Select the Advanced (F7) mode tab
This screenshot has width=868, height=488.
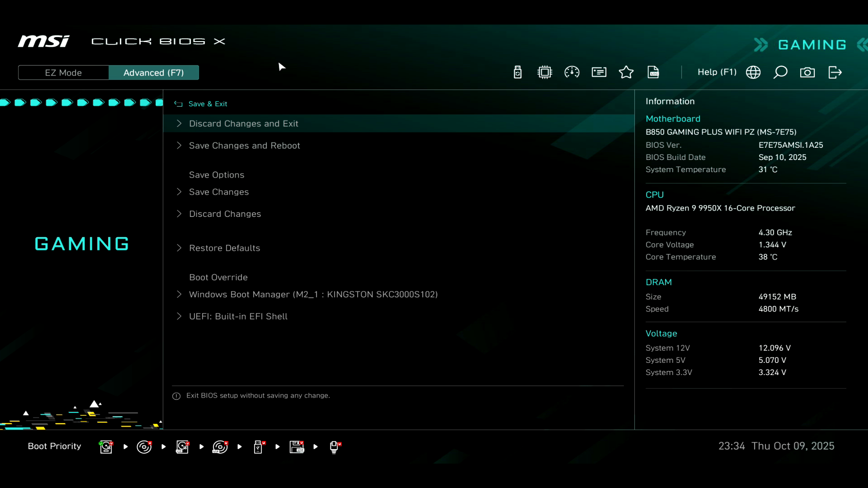[154, 73]
